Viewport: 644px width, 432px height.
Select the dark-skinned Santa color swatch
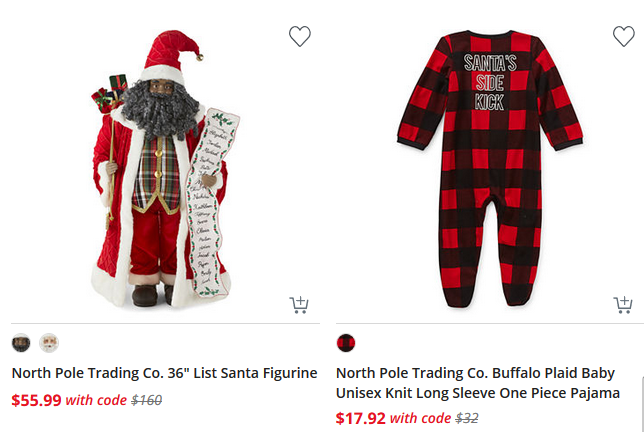pyautogui.click(x=21, y=343)
